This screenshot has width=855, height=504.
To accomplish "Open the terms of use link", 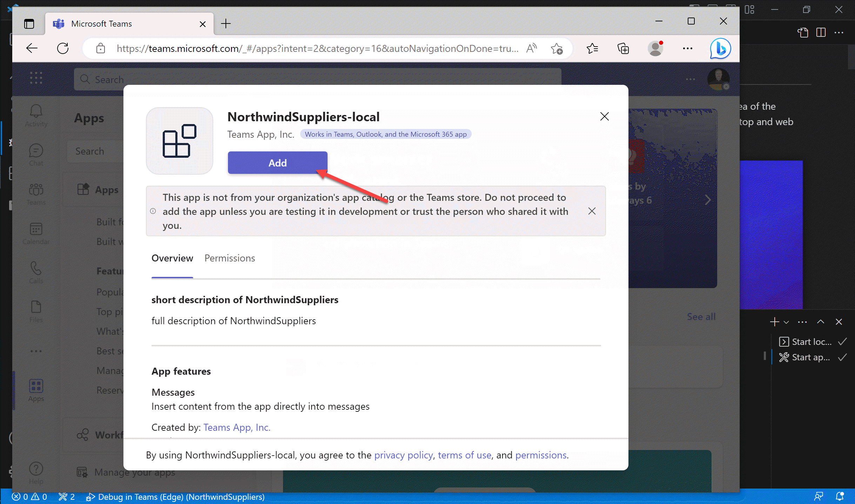I will point(464,455).
